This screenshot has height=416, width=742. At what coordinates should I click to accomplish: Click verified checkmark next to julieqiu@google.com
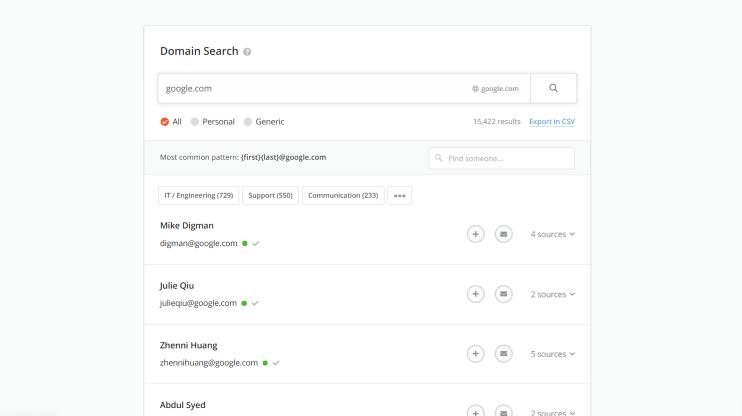click(x=255, y=303)
